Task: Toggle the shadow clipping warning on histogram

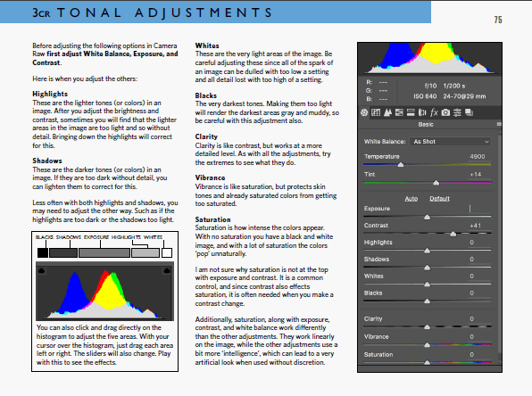Action: pyautogui.click(x=41, y=270)
